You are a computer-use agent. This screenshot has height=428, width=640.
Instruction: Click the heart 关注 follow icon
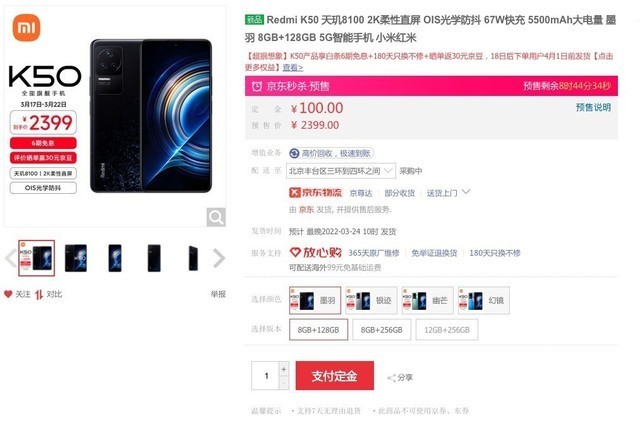pyautogui.click(x=8, y=294)
